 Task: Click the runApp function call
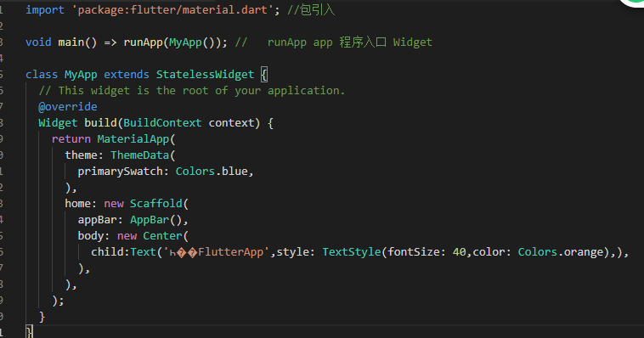tap(143, 42)
